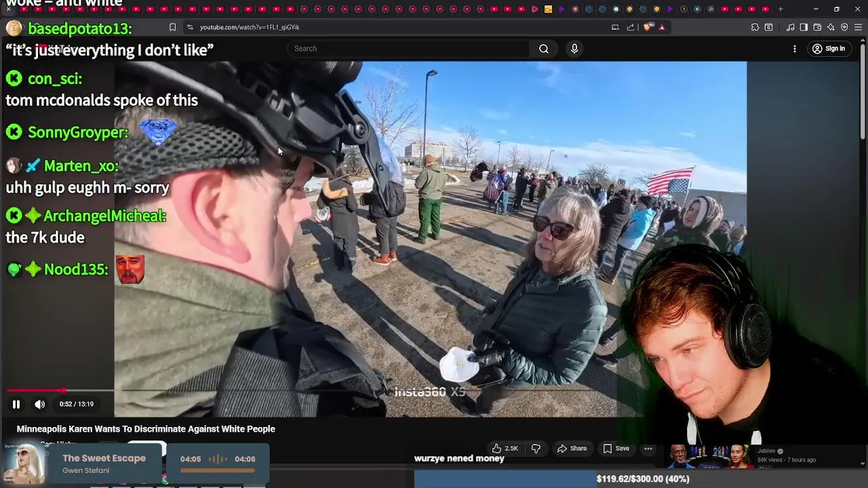The height and width of the screenshot is (488, 868).
Task: Click the YouTube search magnifier button
Action: pyautogui.click(x=544, y=49)
